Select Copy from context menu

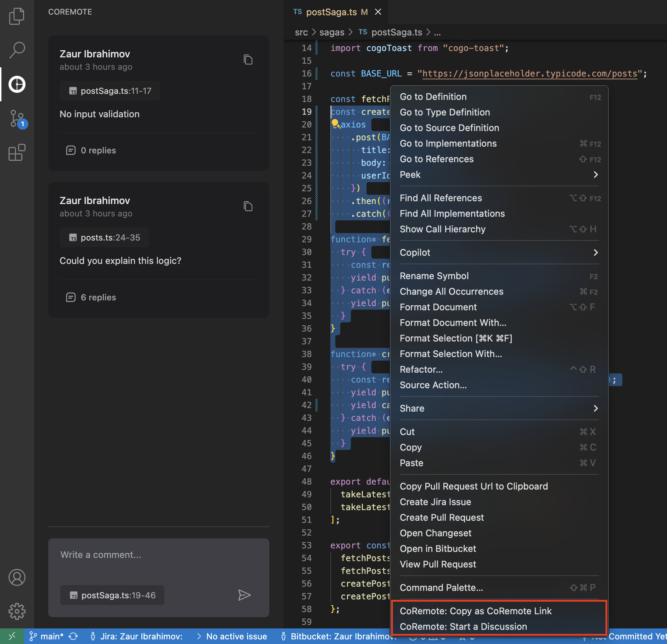point(499,447)
